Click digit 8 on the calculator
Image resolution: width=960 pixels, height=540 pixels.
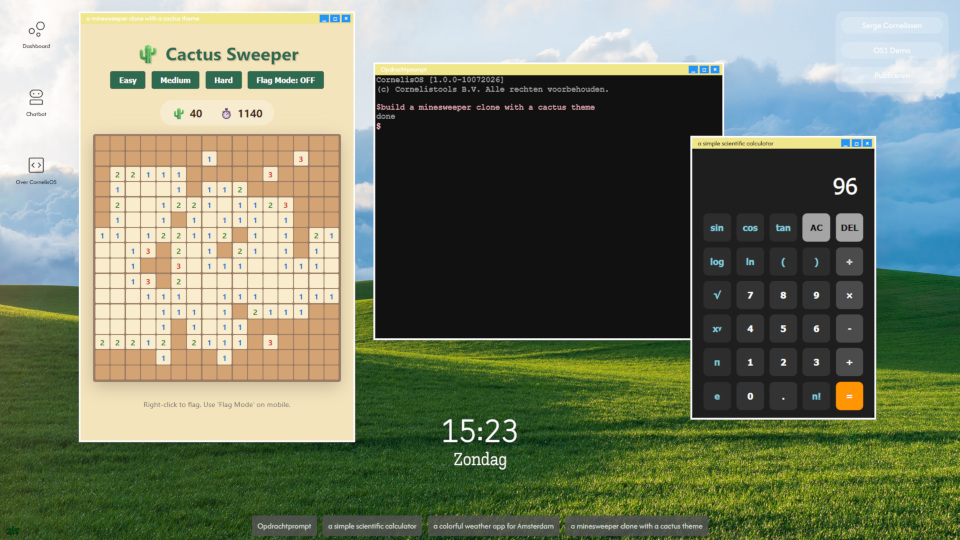[x=783, y=295]
